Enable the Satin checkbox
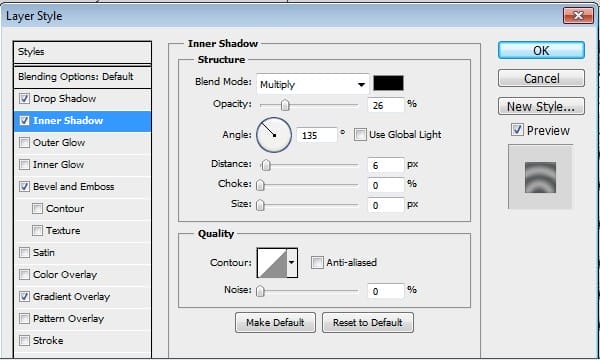The height and width of the screenshot is (360, 600). tap(24, 252)
